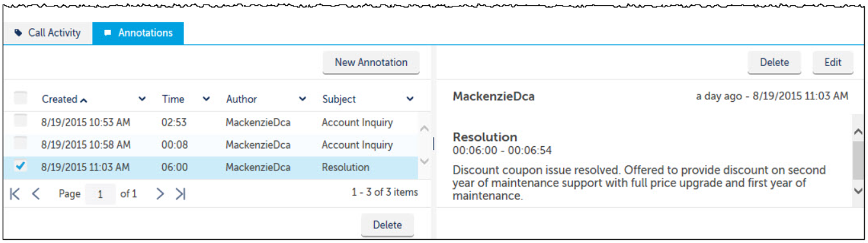Switch to the Call Activity tab
This screenshot has height=243, width=868.
48,33
